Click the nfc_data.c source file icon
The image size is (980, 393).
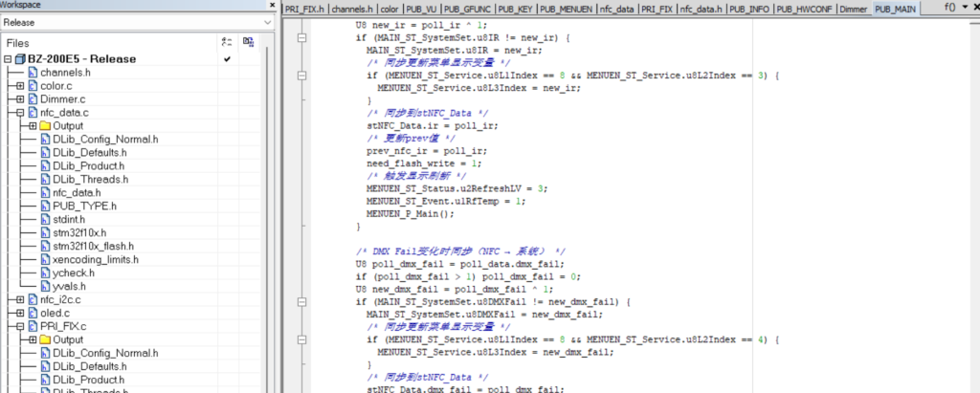pos(33,113)
